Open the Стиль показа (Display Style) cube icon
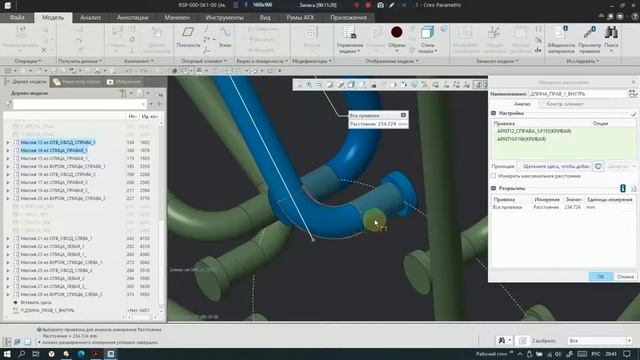Screen dimensions: 640x360 click(427, 32)
